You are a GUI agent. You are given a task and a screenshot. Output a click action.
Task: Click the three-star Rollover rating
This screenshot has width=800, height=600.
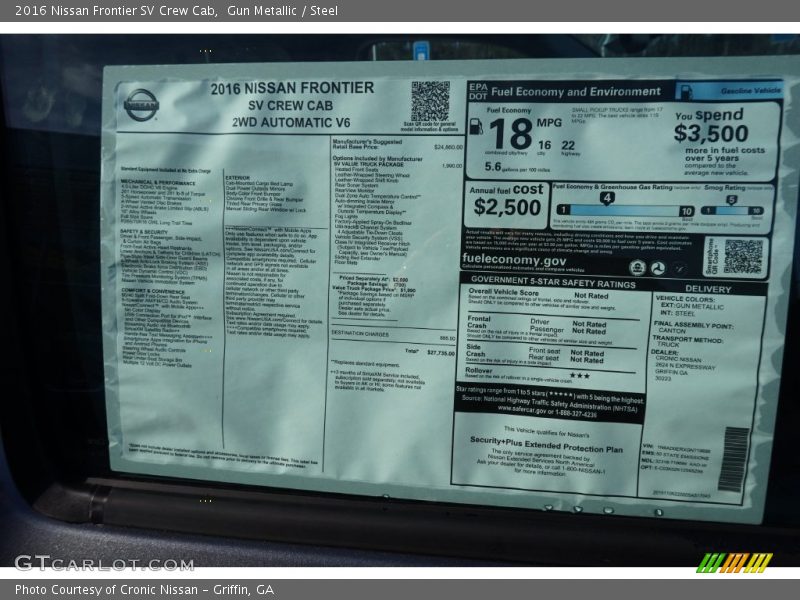click(x=580, y=376)
